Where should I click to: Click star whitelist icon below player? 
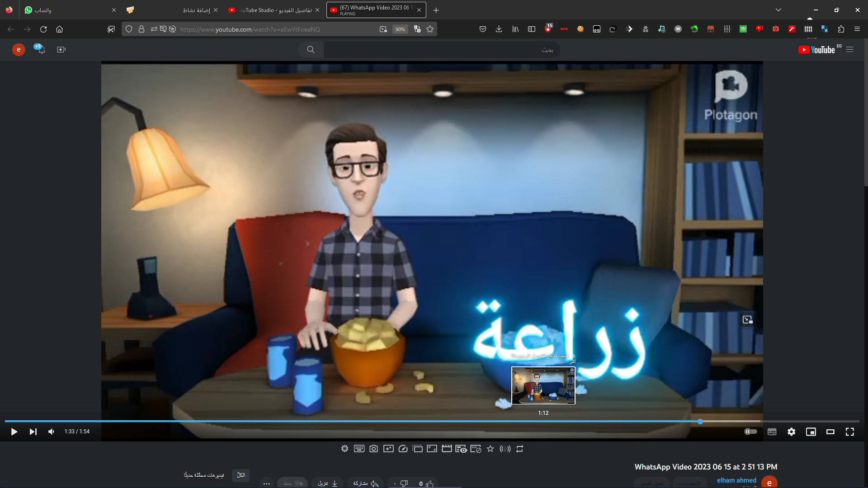coord(491,449)
